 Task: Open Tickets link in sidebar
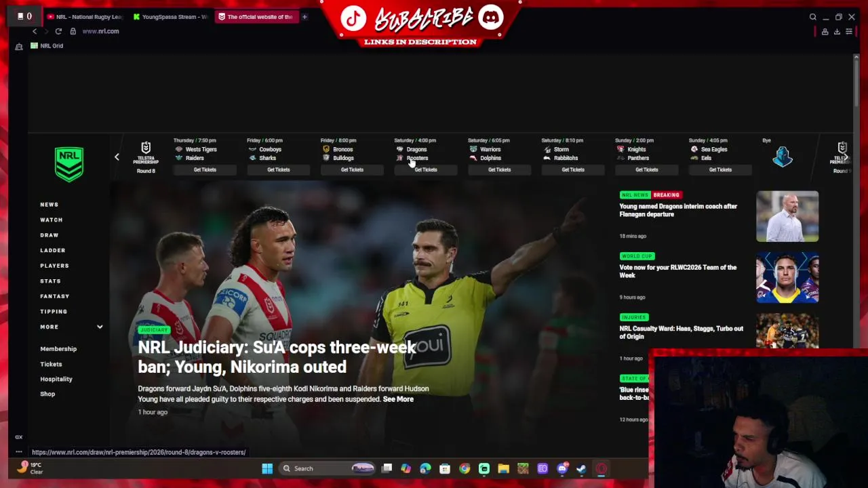click(51, 364)
